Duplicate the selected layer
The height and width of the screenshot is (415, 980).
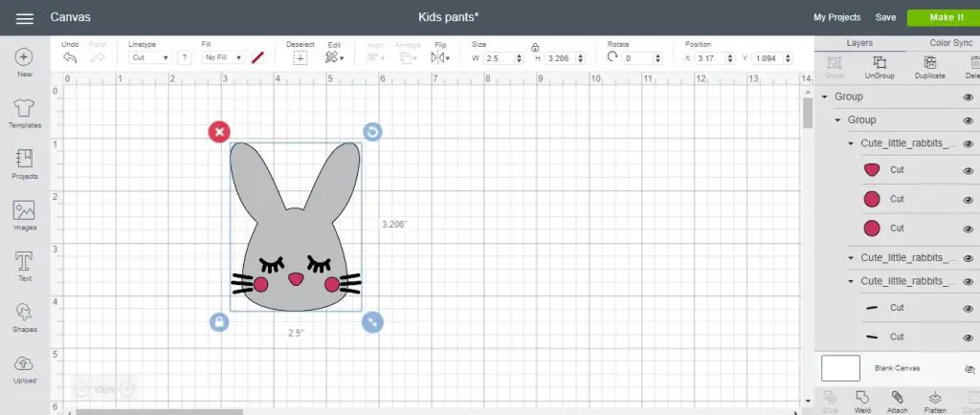[929, 67]
